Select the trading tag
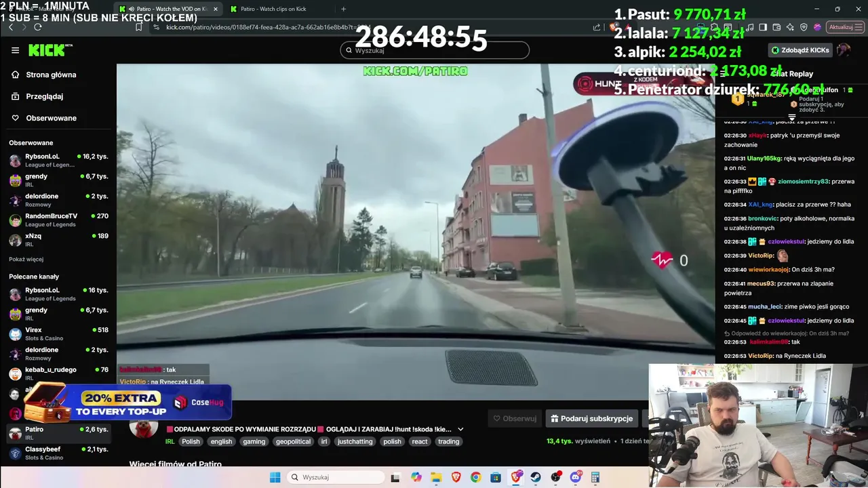This screenshot has height=488, width=868. 448,441
